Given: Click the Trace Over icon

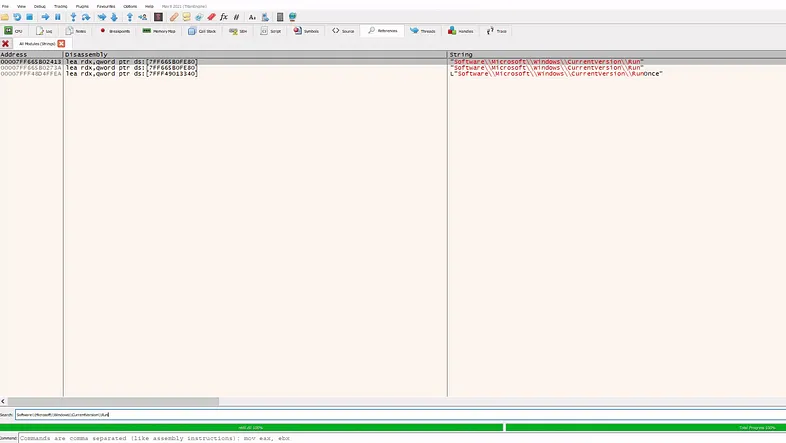Looking at the screenshot, I should click(x=114, y=17).
